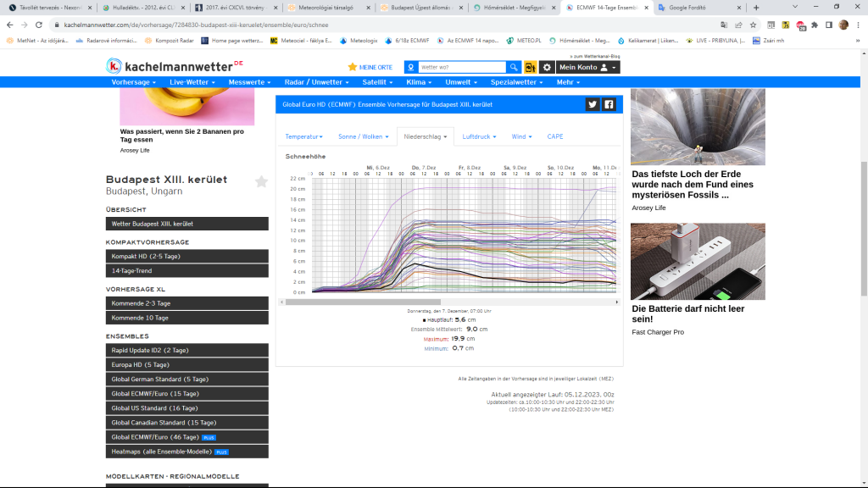Share the forecast via Facebook icon
The image size is (868, 488).
click(609, 104)
